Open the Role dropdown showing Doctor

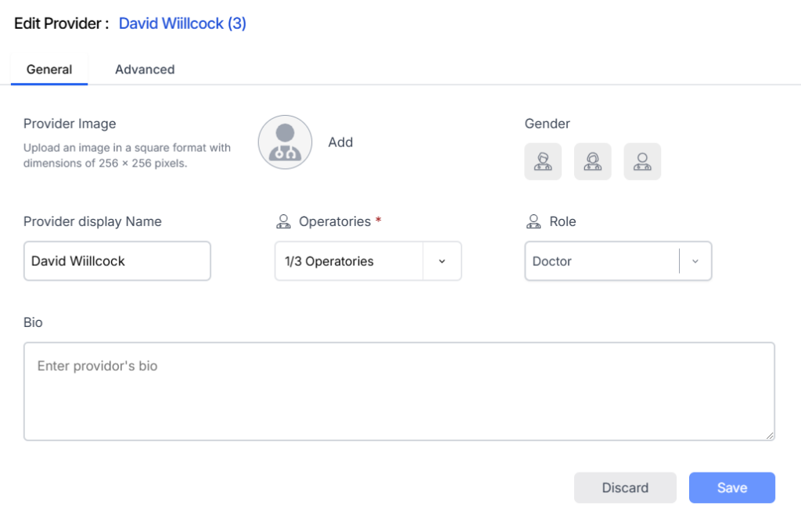click(x=601, y=261)
